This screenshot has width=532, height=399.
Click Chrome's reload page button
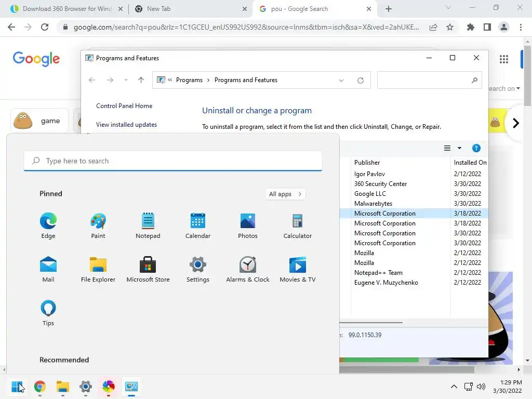(45, 27)
